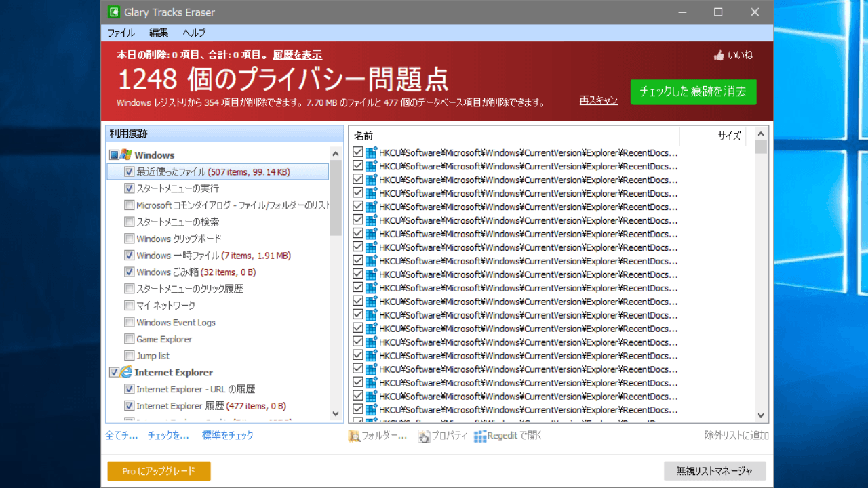Select Internet Explorer 履歴 (477 items) row text

pyautogui.click(x=211, y=406)
